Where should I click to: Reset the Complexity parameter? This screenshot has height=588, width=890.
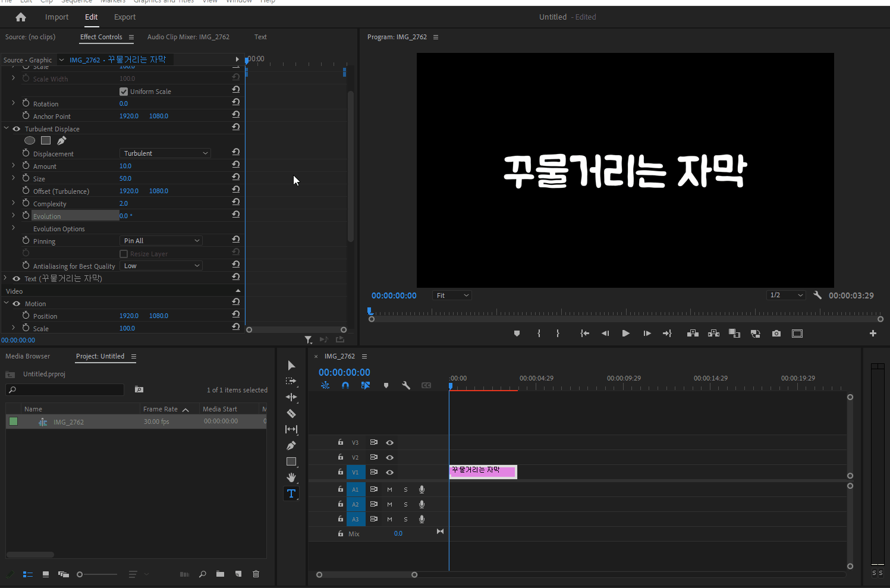click(236, 202)
